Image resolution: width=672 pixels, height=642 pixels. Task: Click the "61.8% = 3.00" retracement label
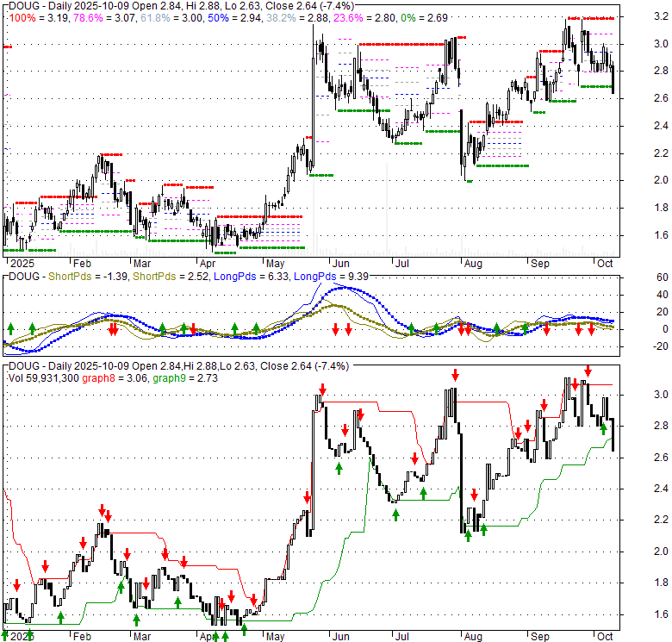pyautogui.click(x=172, y=18)
